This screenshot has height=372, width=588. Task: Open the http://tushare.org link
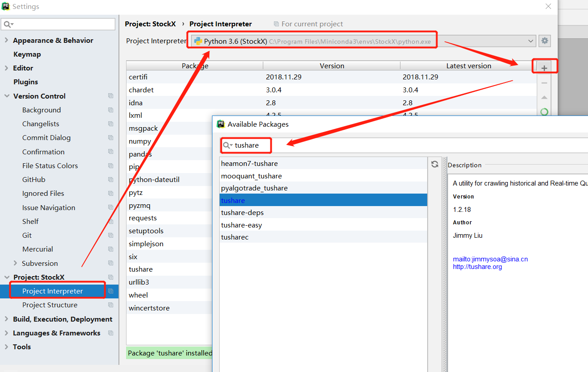click(478, 267)
